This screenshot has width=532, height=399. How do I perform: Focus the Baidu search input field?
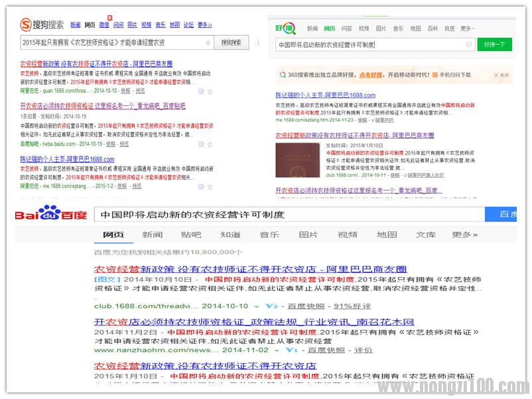click(x=289, y=214)
